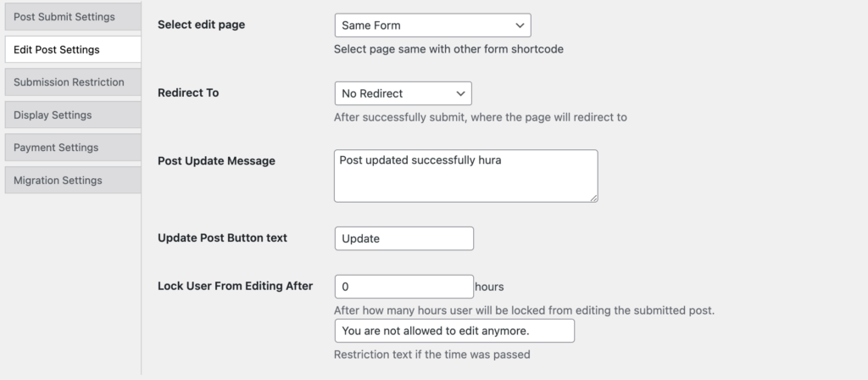Click the lock hours number field

(403, 287)
